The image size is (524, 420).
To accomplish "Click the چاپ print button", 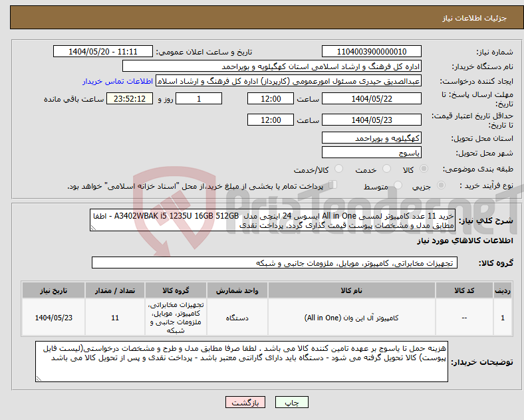I will click(x=292, y=402).
